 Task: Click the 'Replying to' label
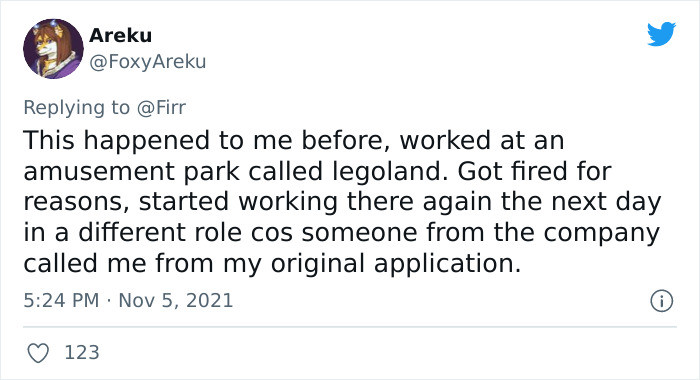(x=76, y=108)
